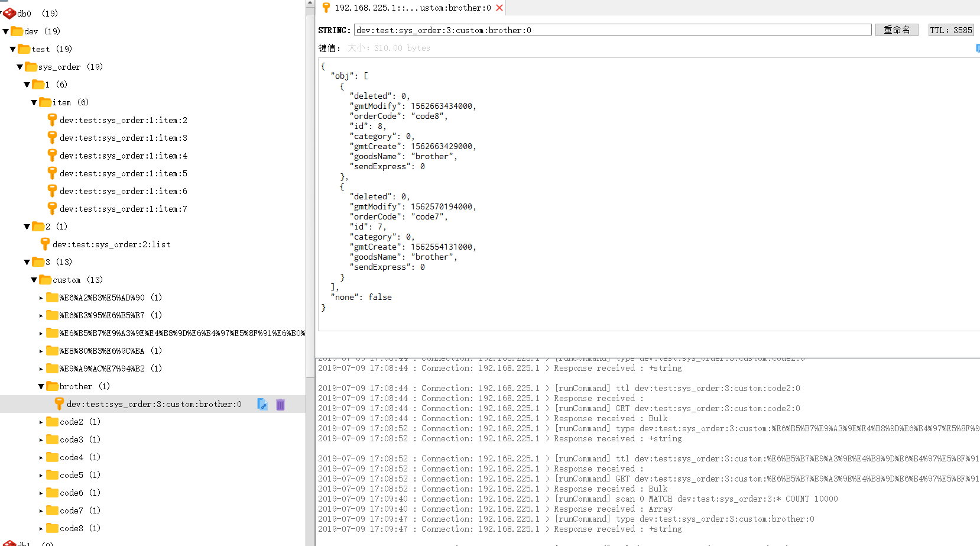Collapse the sys_order namespace node
The height and width of the screenshot is (546, 980).
coord(20,67)
